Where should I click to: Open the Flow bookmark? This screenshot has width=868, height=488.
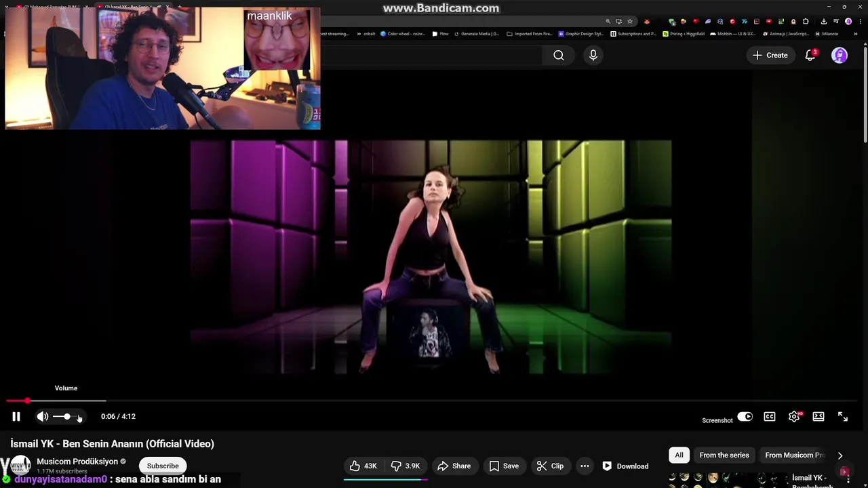pyautogui.click(x=440, y=33)
